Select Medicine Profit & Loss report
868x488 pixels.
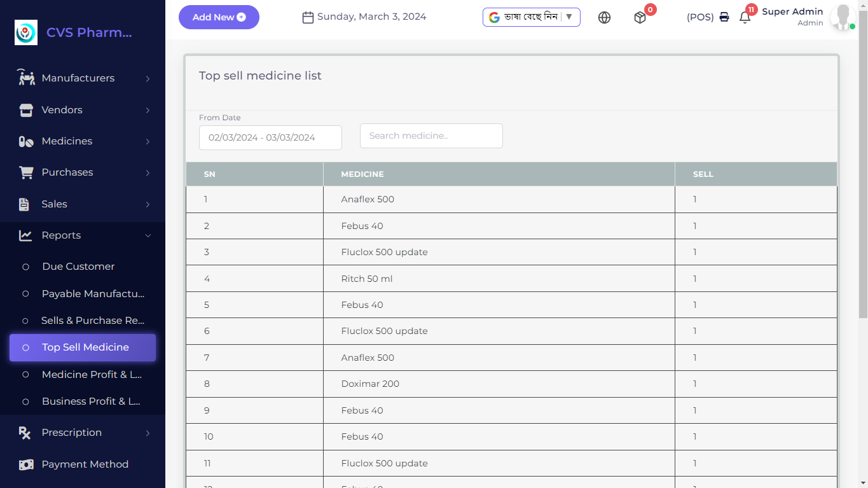tap(92, 375)
